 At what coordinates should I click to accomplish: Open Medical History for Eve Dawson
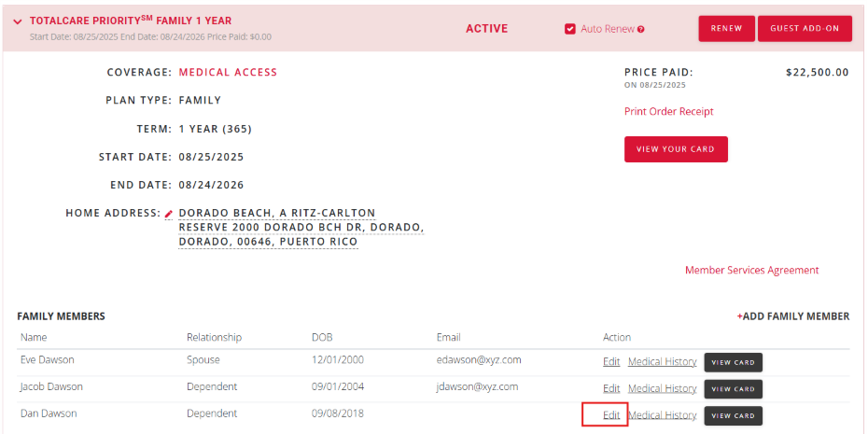pyautogui.click(x=662, y=361)
